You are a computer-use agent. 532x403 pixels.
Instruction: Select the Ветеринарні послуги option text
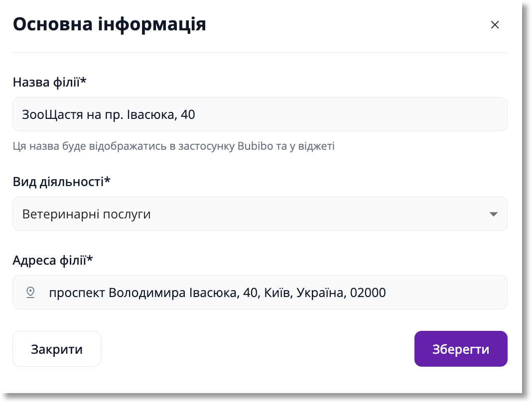click(x=87, y=214)
